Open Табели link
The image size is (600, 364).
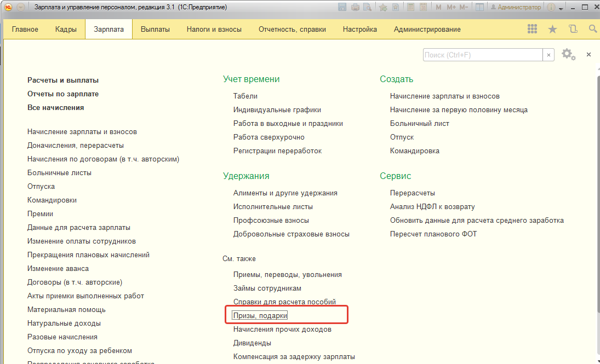tap(245, 96)
